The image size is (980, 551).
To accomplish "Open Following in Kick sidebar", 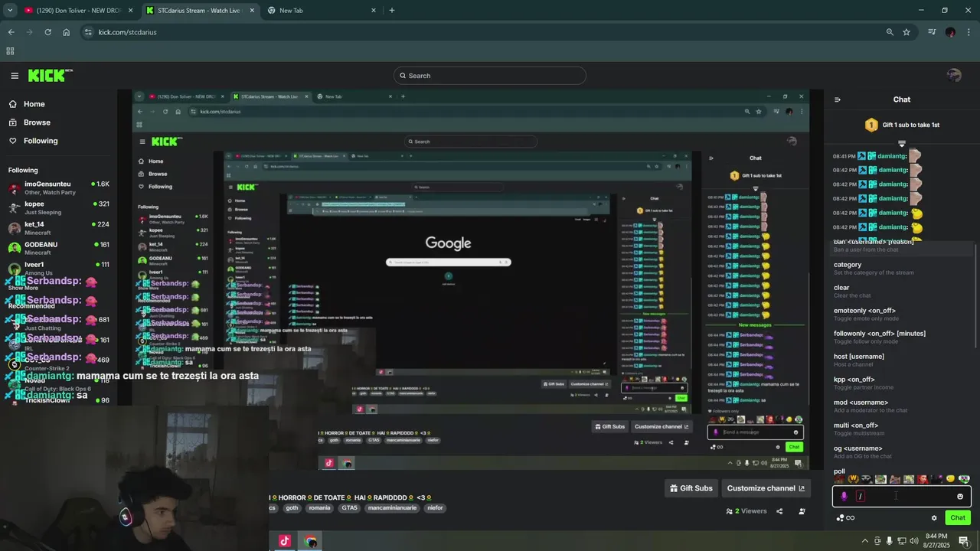I will [40, 141].
